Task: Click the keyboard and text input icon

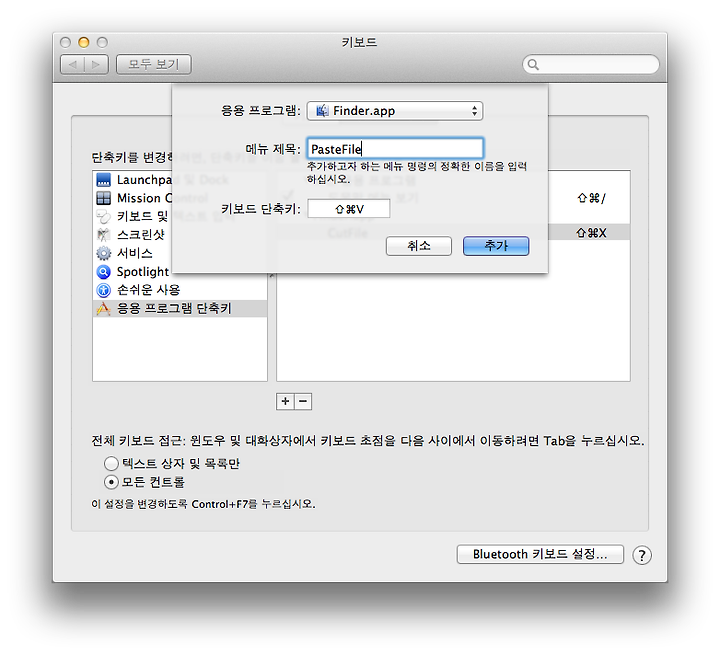Action: click(104, 216)
